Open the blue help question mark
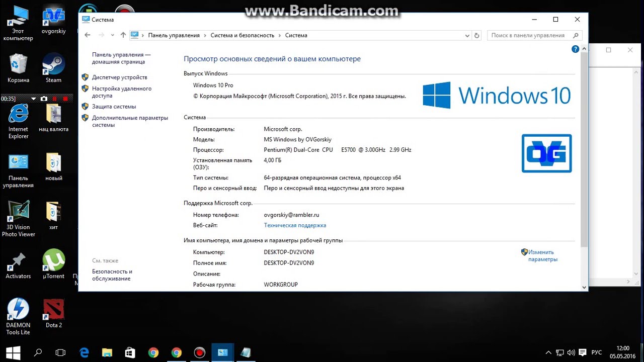 coord(575,49)
